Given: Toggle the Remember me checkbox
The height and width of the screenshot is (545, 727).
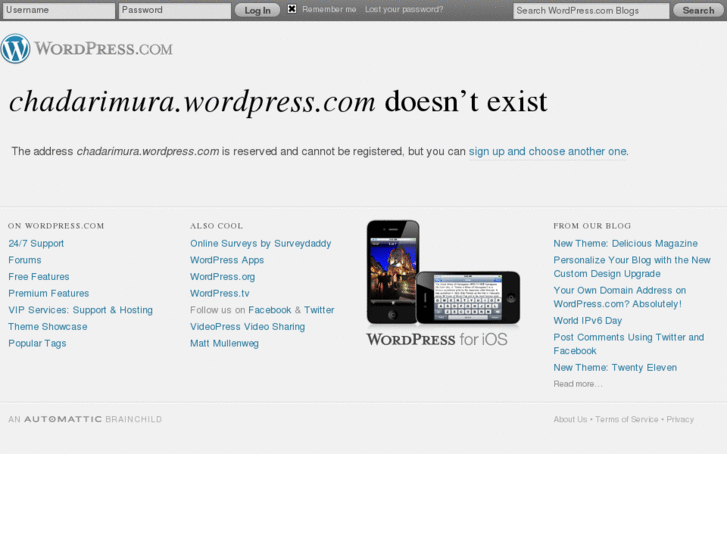Looking at the screenshot, I should click(292, 9).
